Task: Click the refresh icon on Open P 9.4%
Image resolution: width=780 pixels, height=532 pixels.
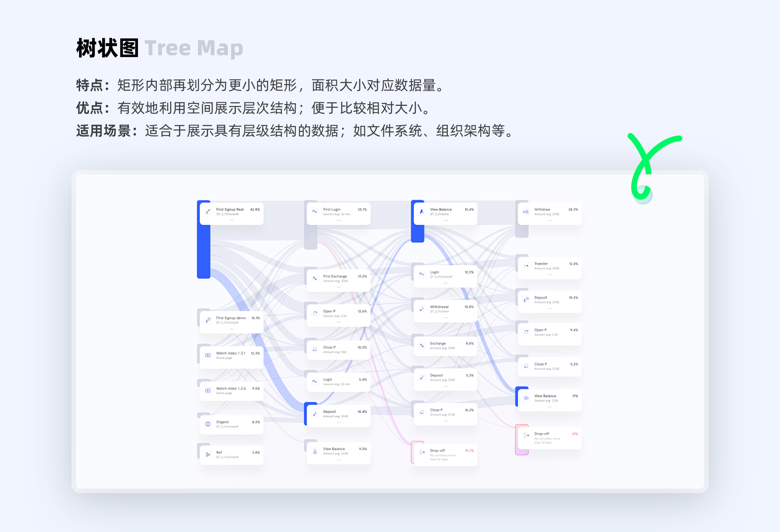Action: [526, 332]
